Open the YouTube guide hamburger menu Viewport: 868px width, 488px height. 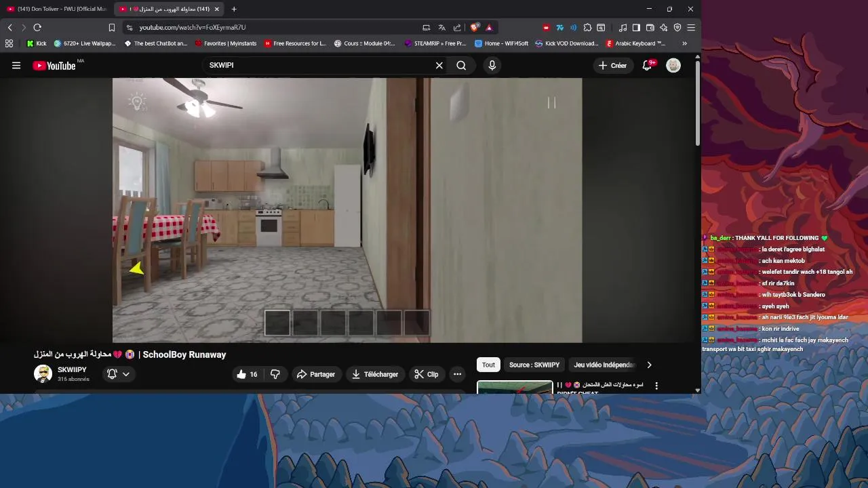pyautogui.click(x=16, y=66)
